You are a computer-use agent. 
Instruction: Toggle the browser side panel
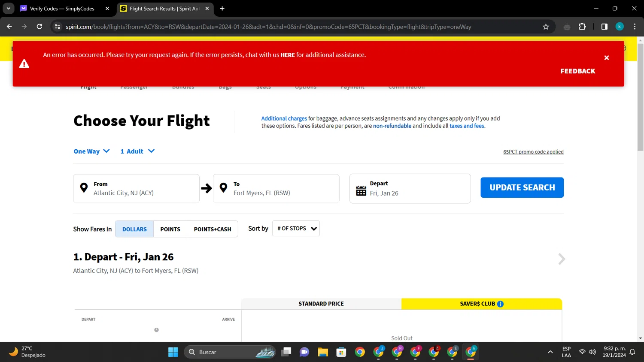point(605,27)
